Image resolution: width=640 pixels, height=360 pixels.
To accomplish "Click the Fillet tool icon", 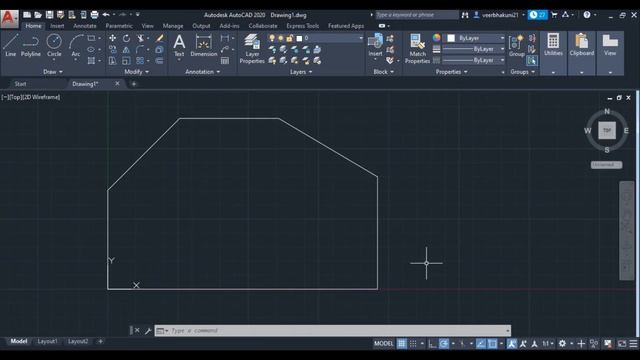I will (140, 49).
